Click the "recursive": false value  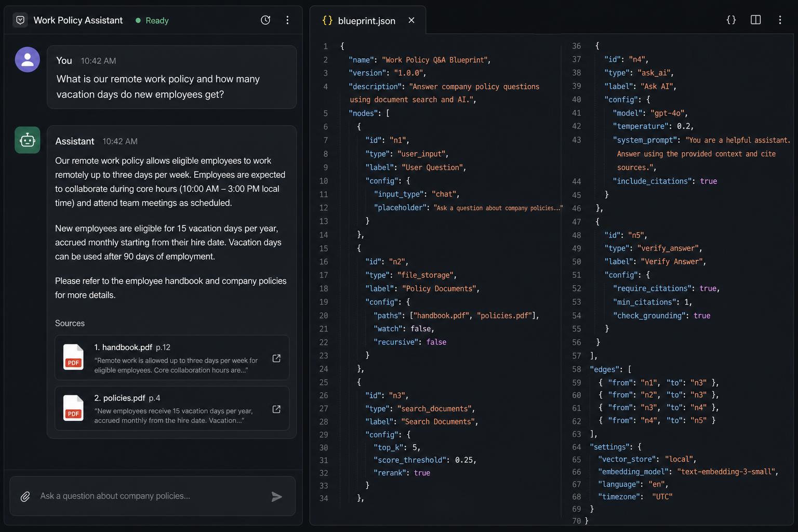(x=436, y=342)
